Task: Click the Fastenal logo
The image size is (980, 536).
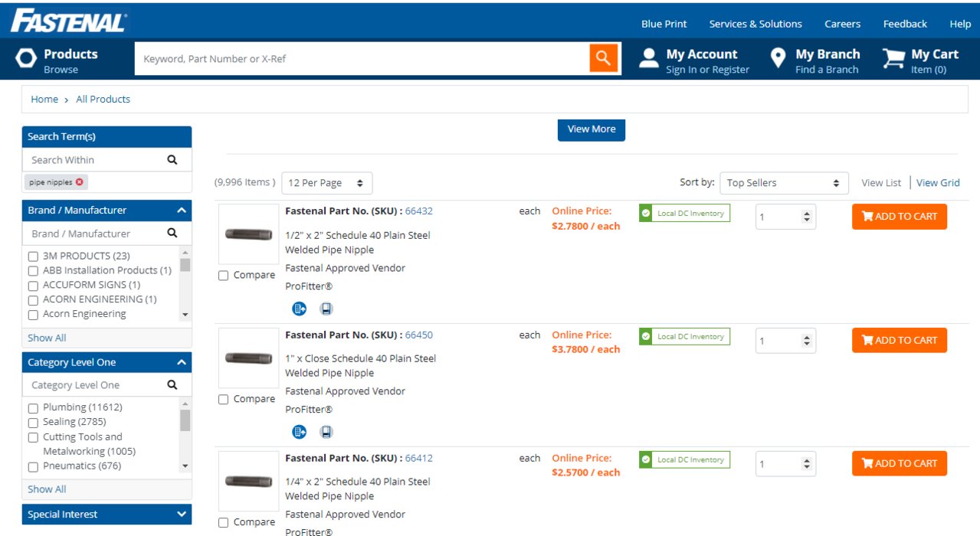Action: pos(68,21)
